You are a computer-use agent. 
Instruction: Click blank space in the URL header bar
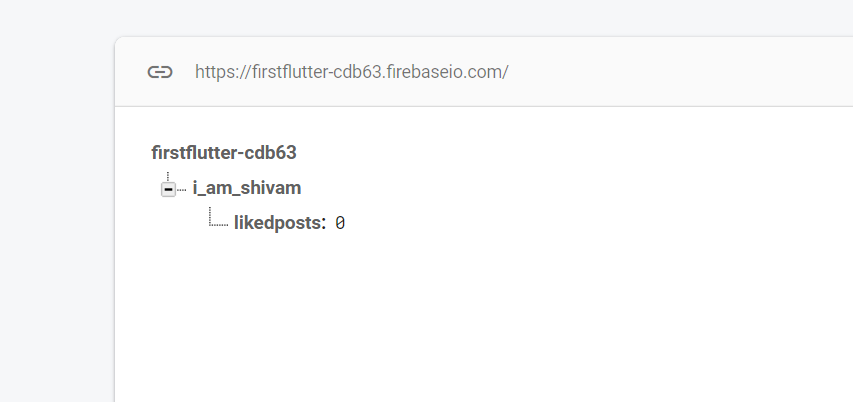[680, 72]
